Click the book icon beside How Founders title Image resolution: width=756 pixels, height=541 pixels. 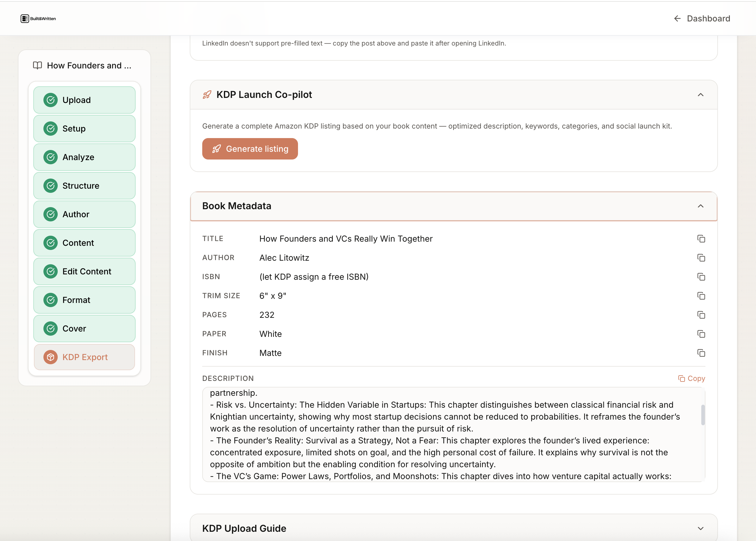pyautogui.click(x=37, y=66)
